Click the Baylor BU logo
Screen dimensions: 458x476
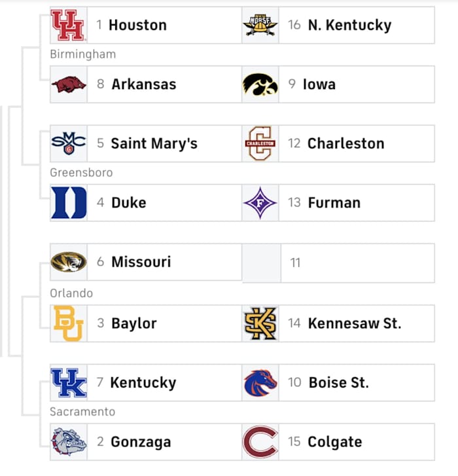68,323
